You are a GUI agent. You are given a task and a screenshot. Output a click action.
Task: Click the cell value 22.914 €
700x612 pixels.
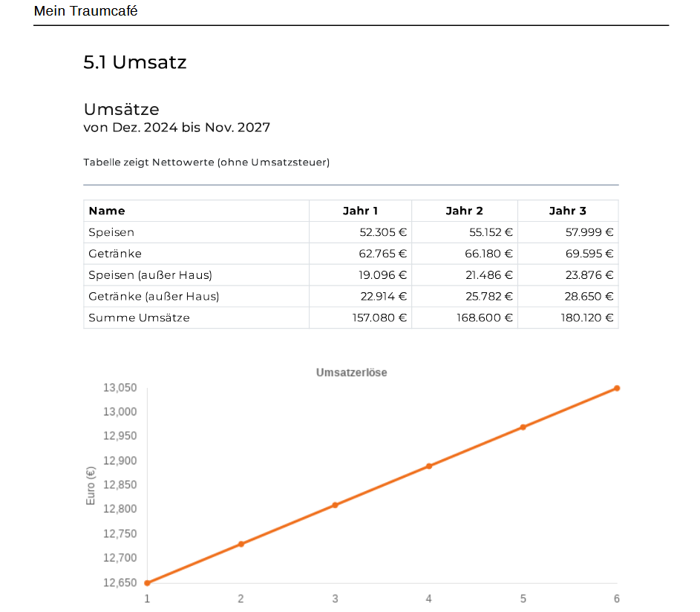pyautogui.click(x=384, y=297)
